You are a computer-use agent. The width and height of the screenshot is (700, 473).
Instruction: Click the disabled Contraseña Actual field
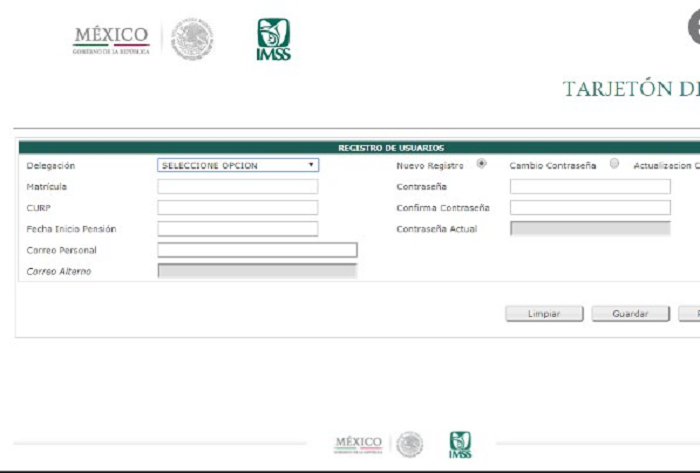tap(590, 229)
